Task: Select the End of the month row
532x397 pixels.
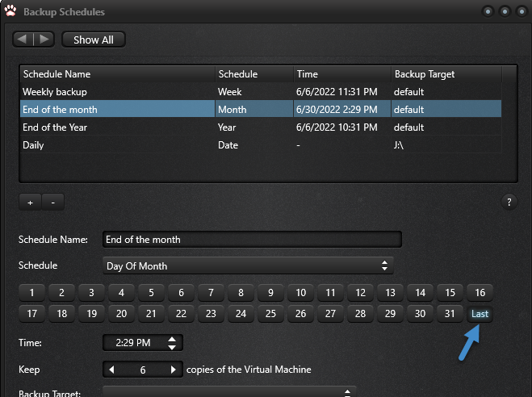Action: 261,110
